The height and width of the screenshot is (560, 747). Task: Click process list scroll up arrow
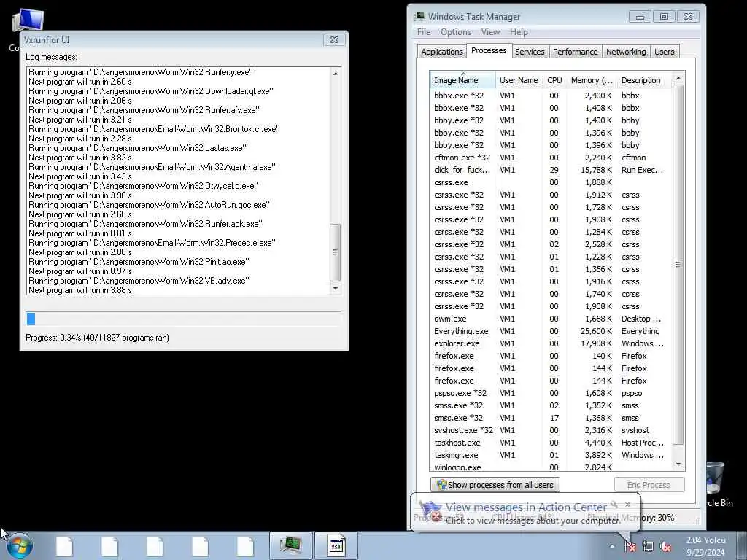[678, 78]
